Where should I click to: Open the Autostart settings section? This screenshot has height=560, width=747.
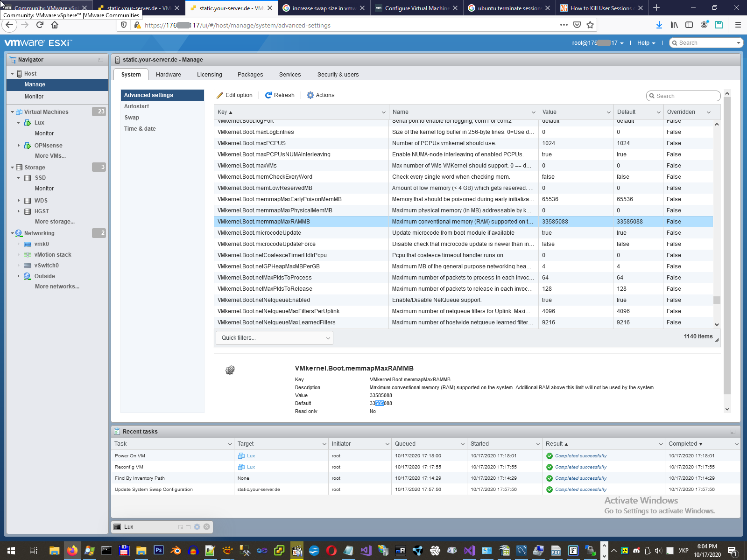click(162, 106)
